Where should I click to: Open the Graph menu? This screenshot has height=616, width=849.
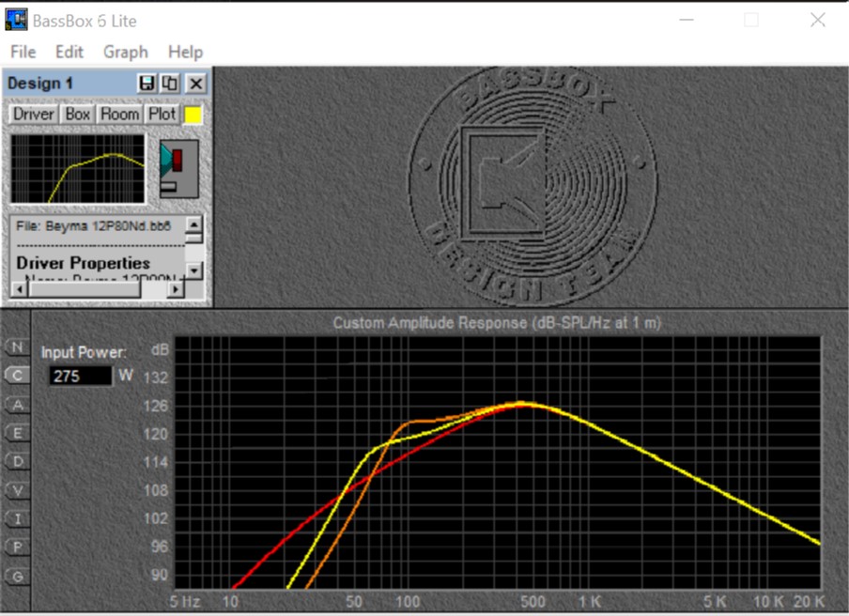click(126, 52)
